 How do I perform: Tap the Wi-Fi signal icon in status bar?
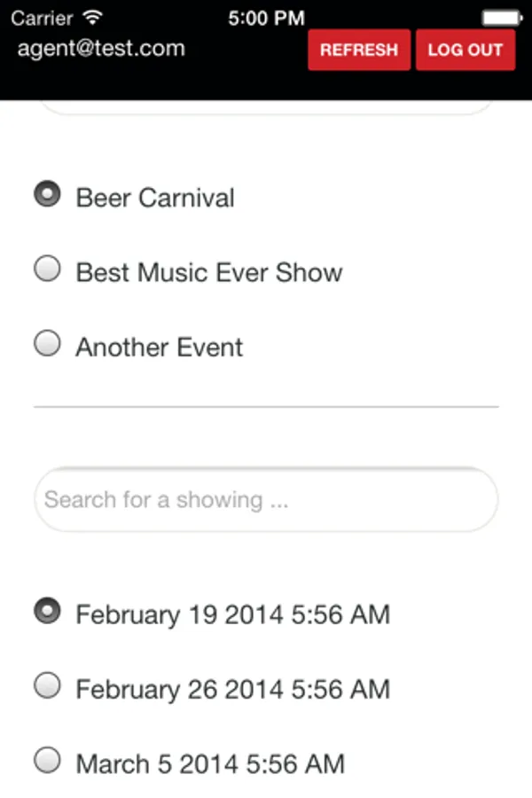(91, 18)
